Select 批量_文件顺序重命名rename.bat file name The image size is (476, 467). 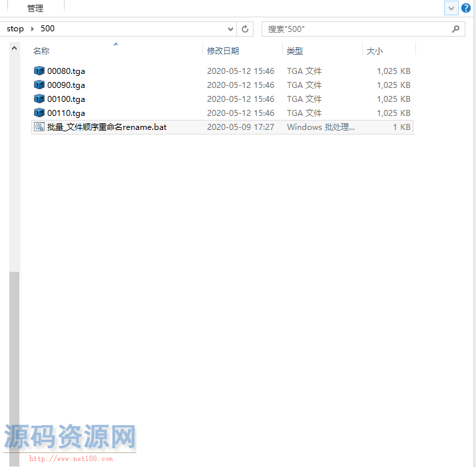pos(107,127)
